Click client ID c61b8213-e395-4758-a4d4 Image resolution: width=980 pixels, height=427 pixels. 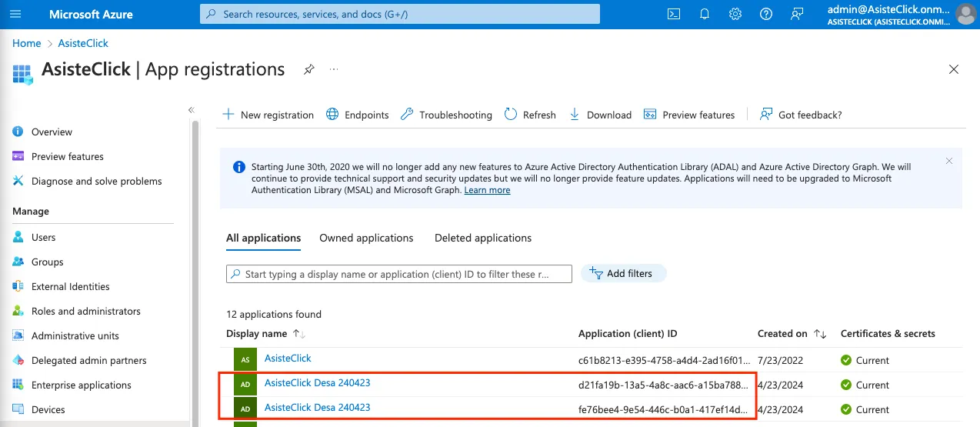tap(664, 360)
